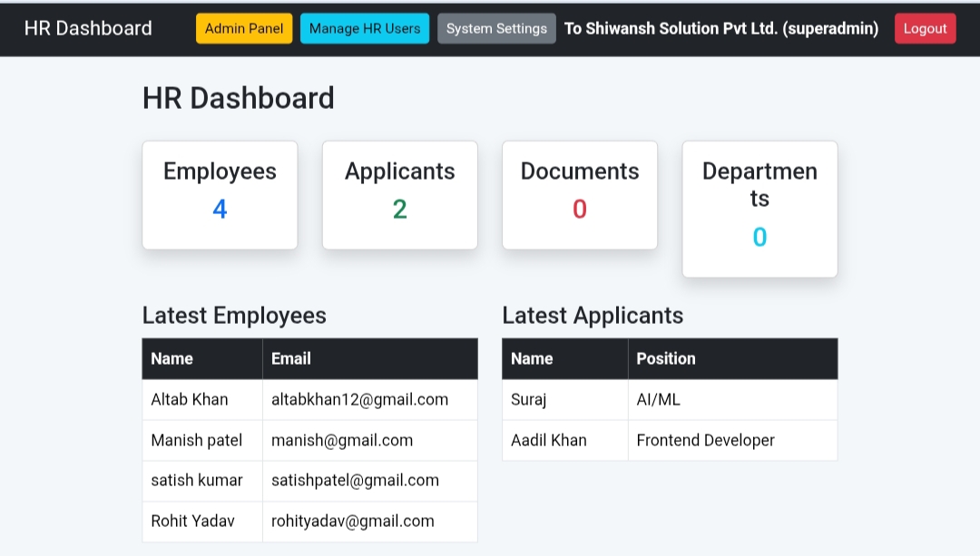Select the Documents stat card
The height and width of the screenshot is (556, 980).
click(x=580, y=195)
